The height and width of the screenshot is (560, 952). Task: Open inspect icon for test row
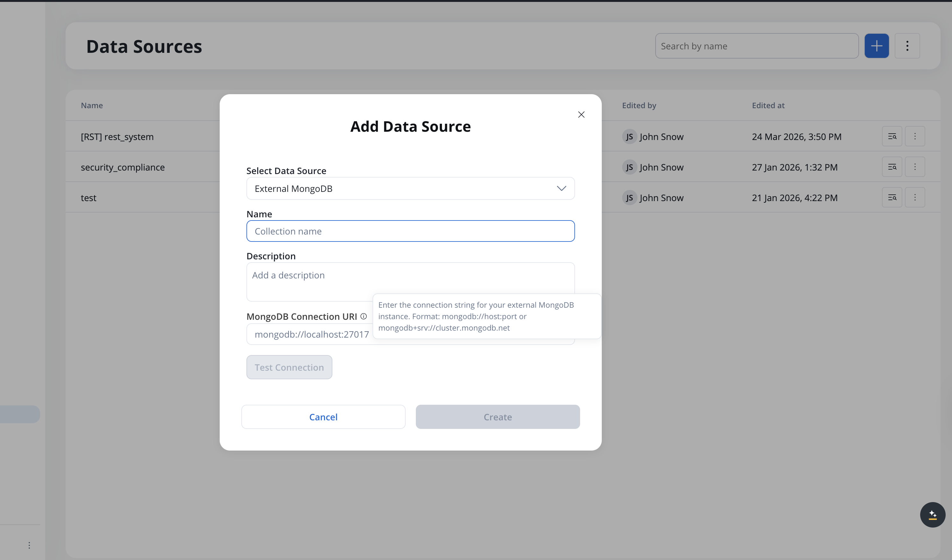[892, 198]
